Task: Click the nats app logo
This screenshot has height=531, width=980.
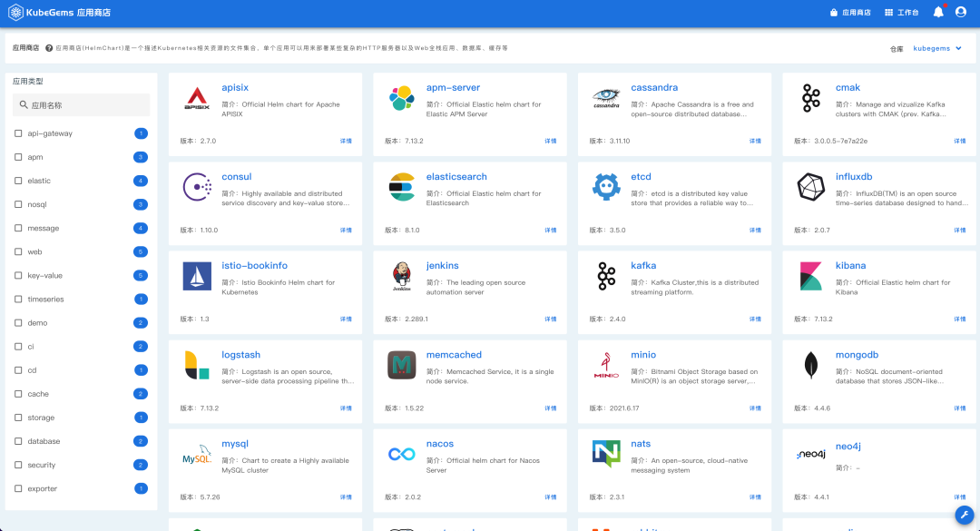Action: click(x=606, y=454)
